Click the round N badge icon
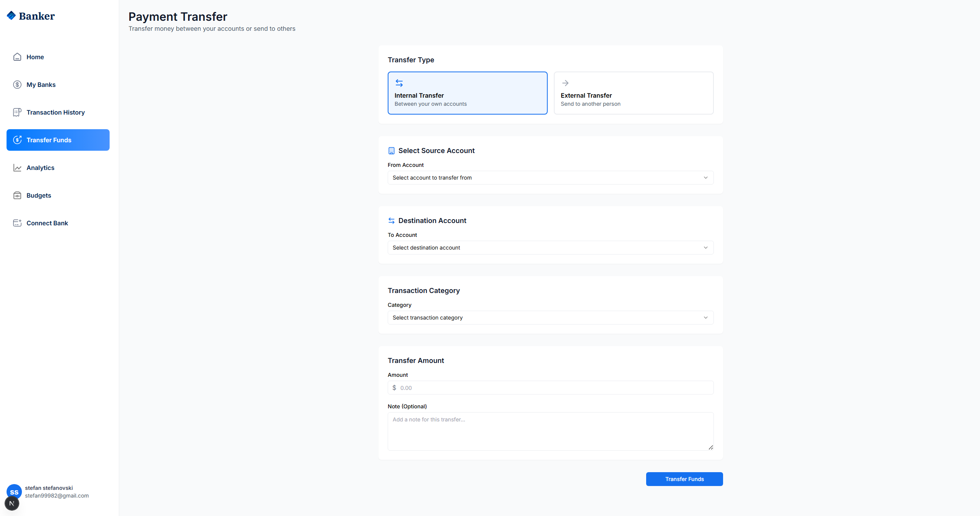Viewport: 980px width, 516px height. (x=12, y=503)
